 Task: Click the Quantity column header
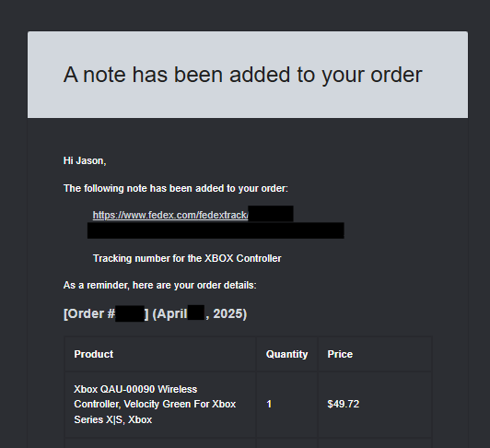coord(286,354)
